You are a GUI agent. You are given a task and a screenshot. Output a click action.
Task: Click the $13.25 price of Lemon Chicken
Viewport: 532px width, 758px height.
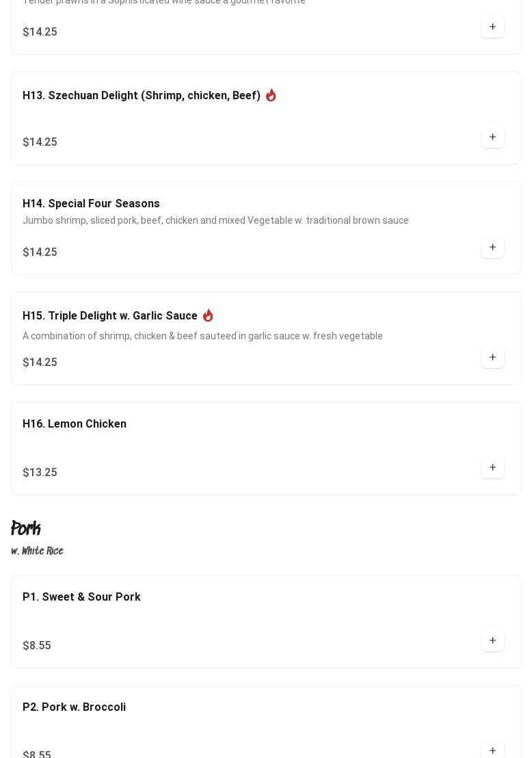pos(40,473)
